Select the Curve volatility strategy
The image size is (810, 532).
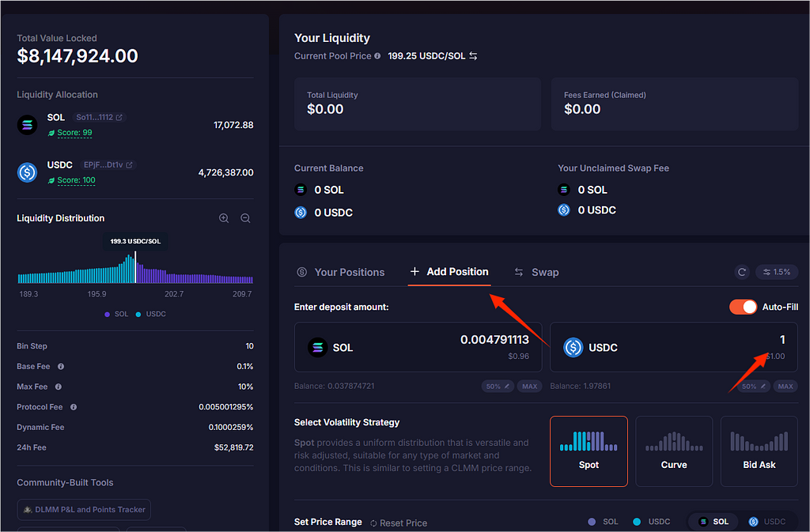point(674,451)
